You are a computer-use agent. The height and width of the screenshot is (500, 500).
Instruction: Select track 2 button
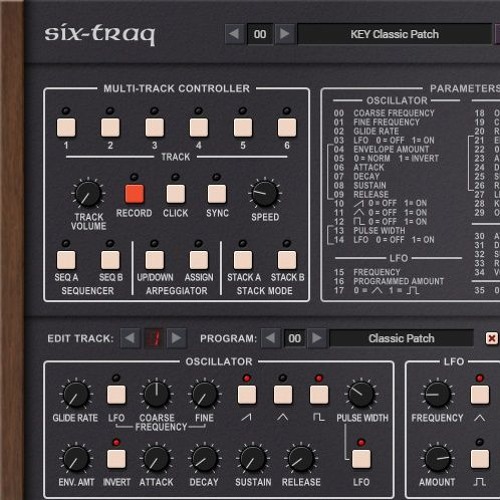(x=110, y=127)
